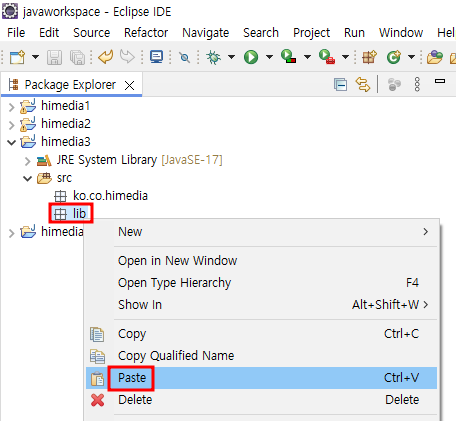Click the Open Type toolbar icon
The height and width of the screenshot is (421, 456).
point(435,57)
